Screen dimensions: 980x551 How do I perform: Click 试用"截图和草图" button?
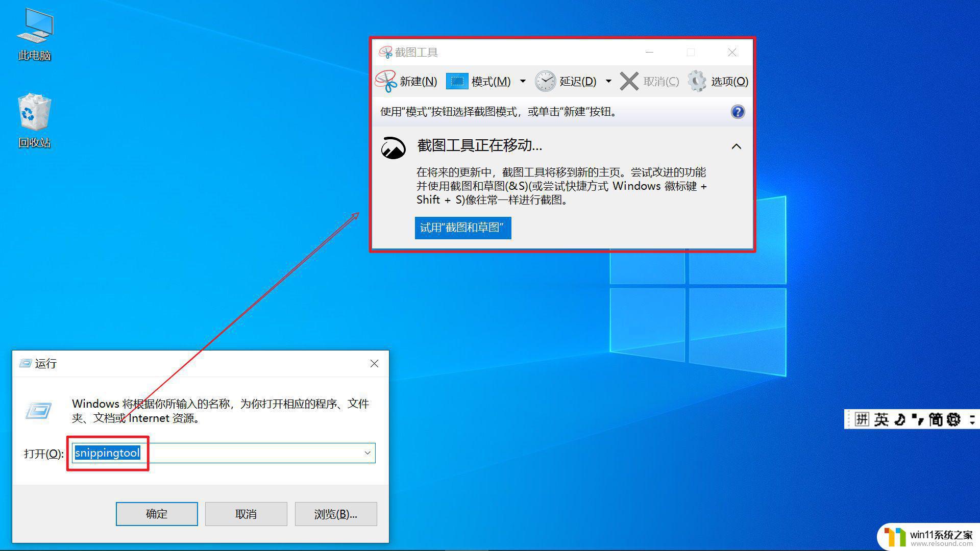click(463, 228)
